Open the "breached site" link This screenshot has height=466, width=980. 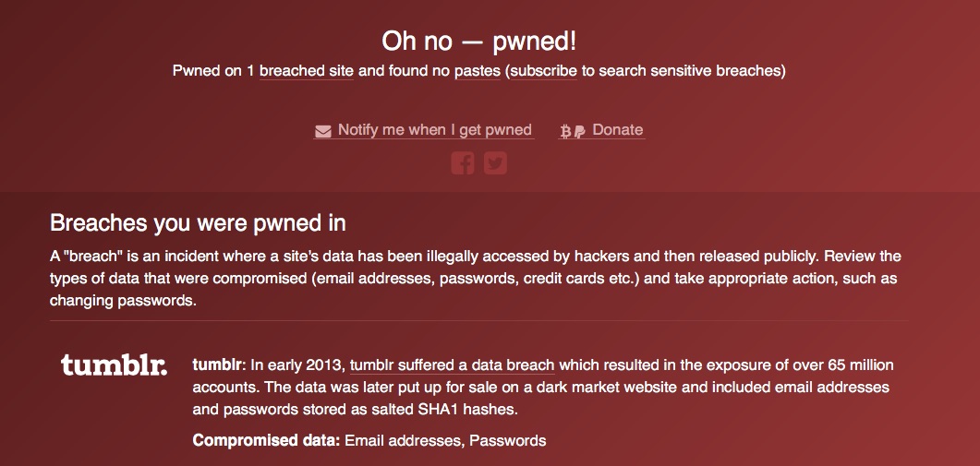[306, 71]
